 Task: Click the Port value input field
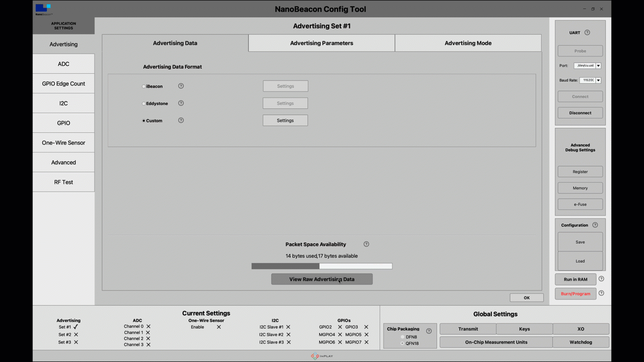coord(584,66)
